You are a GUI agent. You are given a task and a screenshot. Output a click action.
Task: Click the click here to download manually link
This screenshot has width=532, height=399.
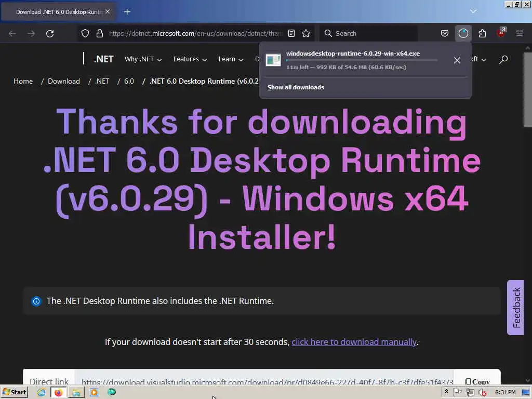pos(354,342)
